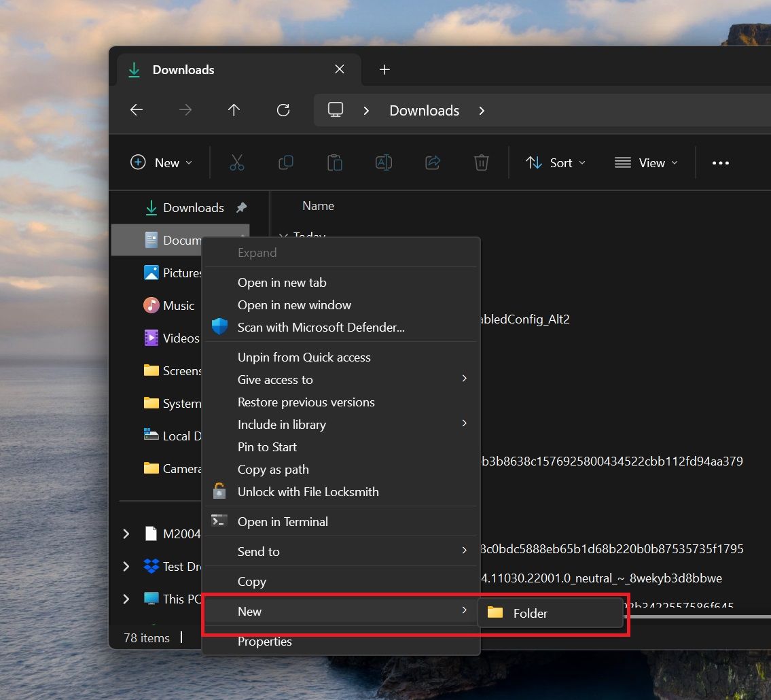771x700 pixels.
Task: Click the Rename icon in the toolbar
Action: point(383,162)
